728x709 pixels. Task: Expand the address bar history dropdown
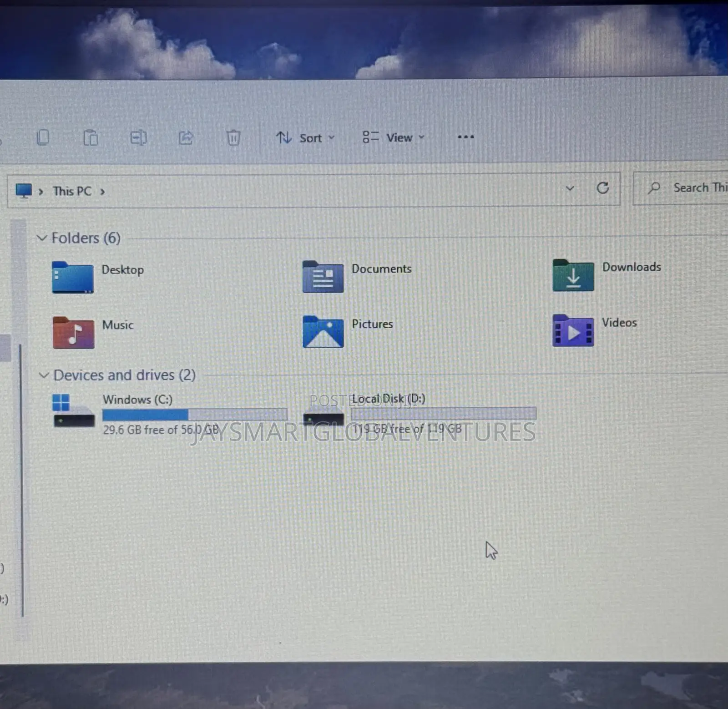coord(570,188)
